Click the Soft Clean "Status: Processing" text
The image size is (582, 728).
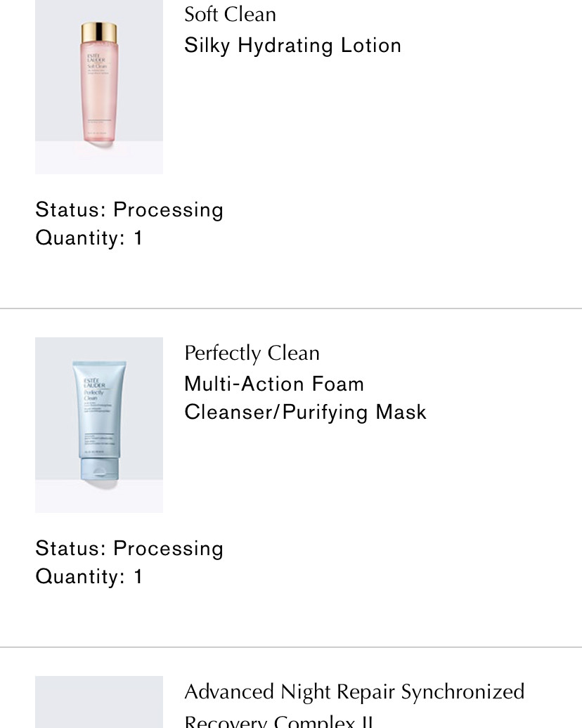[129, 210]
